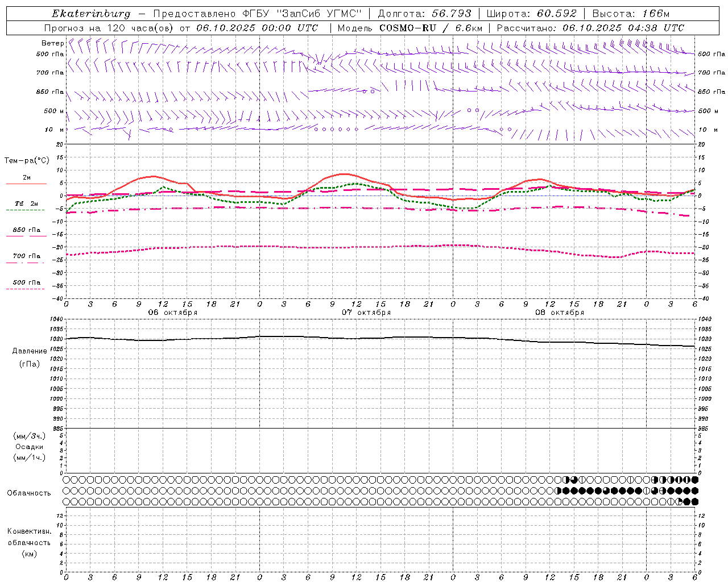Click the 'Td 2м' dew point legend label
Viewport: 728px width, 582px height.
point(27,203)
